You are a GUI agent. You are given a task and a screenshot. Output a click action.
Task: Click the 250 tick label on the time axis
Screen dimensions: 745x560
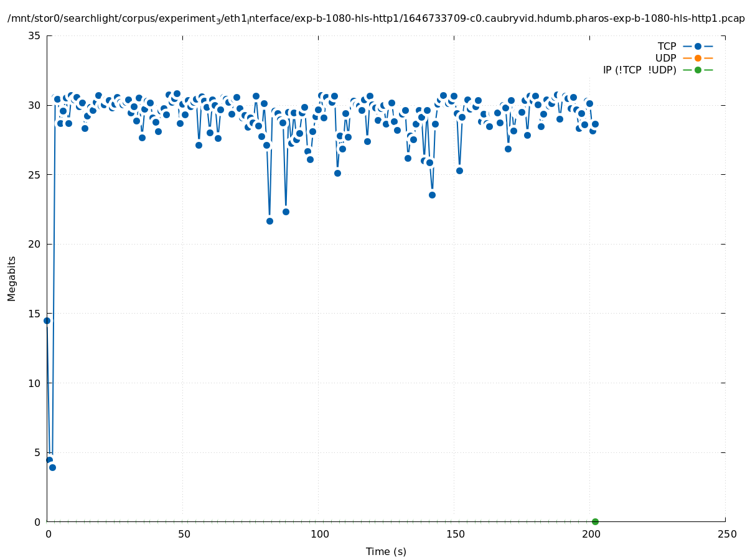tap(726, 534)
